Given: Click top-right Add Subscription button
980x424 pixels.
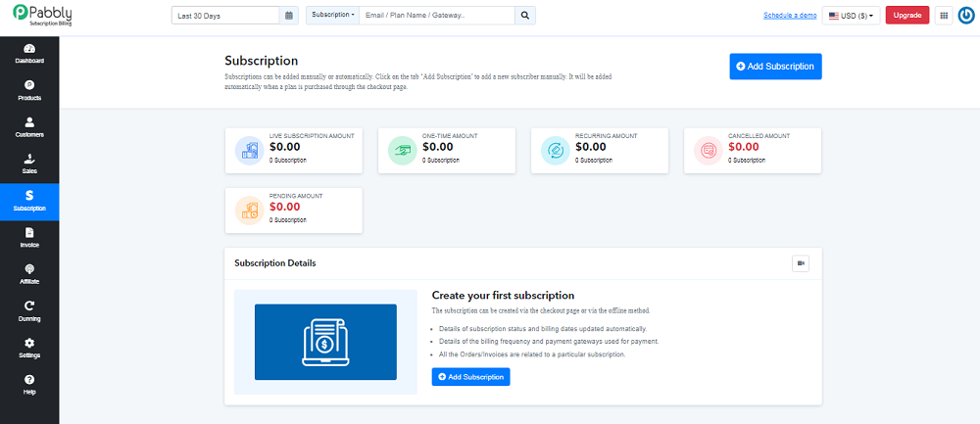Looking at the screenshot, I should pos(775,67).
